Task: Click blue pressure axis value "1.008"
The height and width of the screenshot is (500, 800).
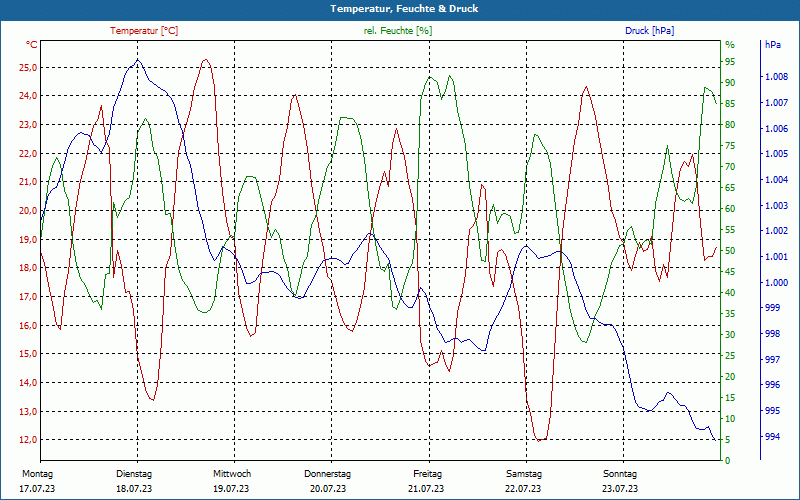Action: (x=777, y=77)
